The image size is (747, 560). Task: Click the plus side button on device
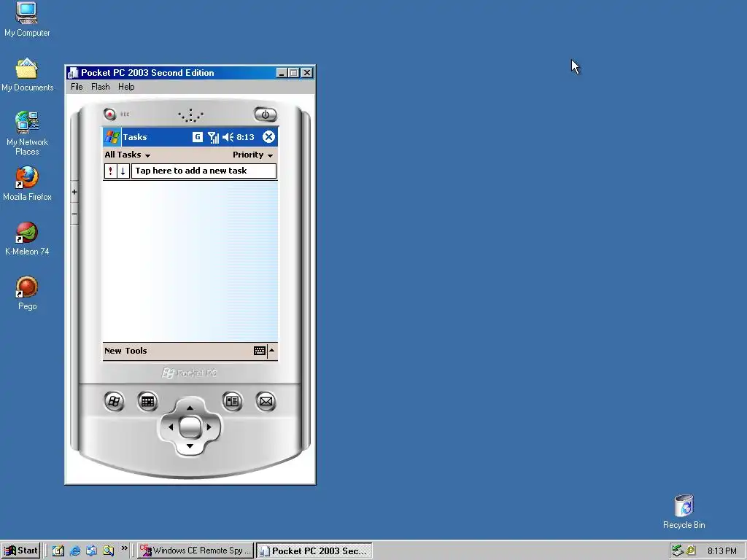click(74, 192)
